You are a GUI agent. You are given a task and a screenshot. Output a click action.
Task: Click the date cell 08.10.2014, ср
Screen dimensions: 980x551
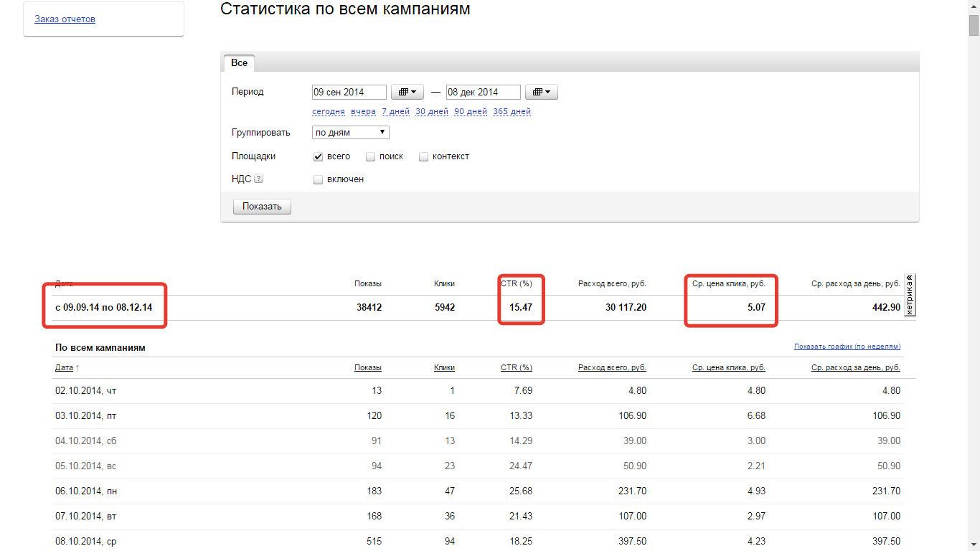click(x=85, y=542)
